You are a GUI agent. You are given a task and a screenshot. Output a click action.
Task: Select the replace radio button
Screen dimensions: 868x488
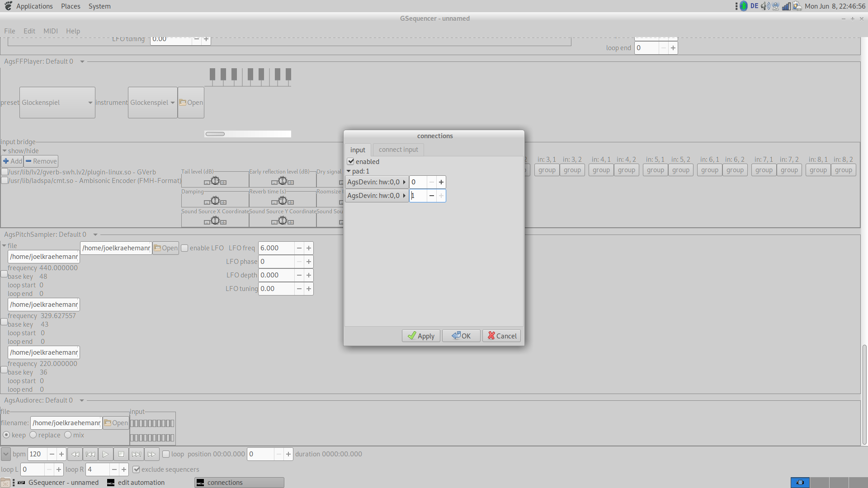coord(33,435)
